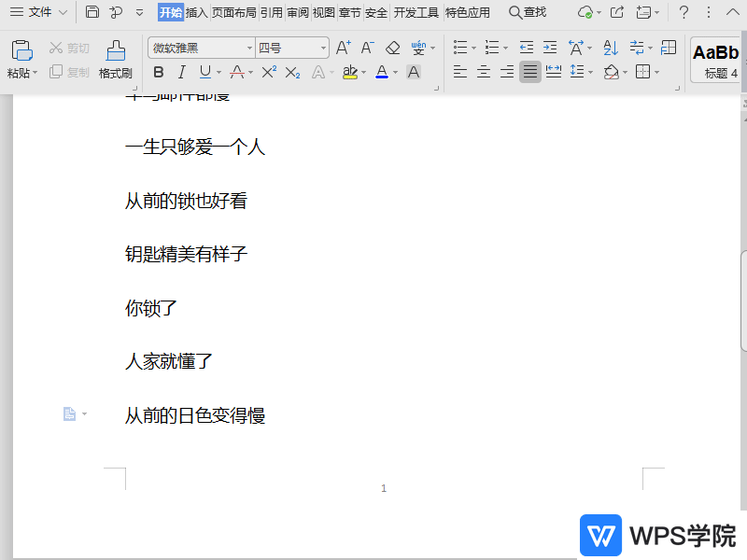Decrease font size with A- icon
Viewport: 747px width, 560px height.
(367, 48)
